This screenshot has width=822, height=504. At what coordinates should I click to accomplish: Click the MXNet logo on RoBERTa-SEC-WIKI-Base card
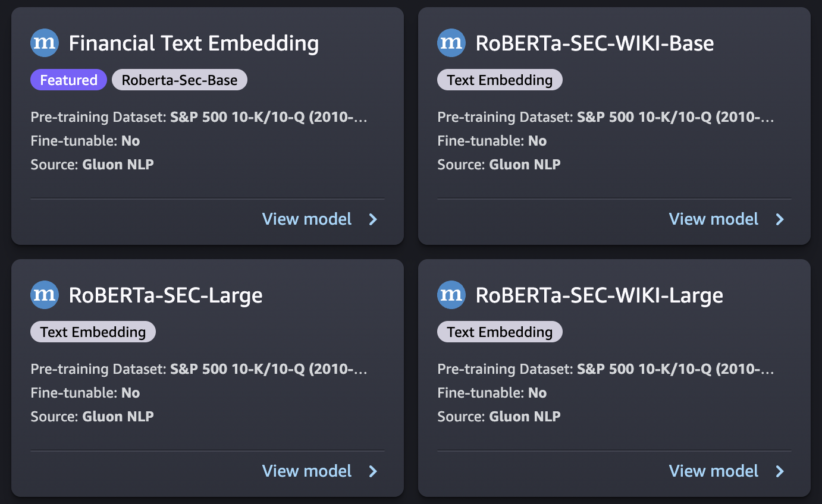[451, 43]
